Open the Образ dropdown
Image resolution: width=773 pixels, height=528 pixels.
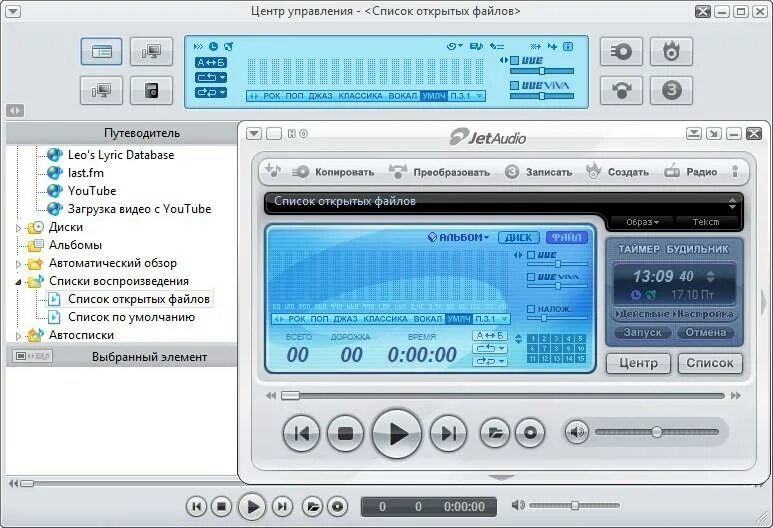642,222
